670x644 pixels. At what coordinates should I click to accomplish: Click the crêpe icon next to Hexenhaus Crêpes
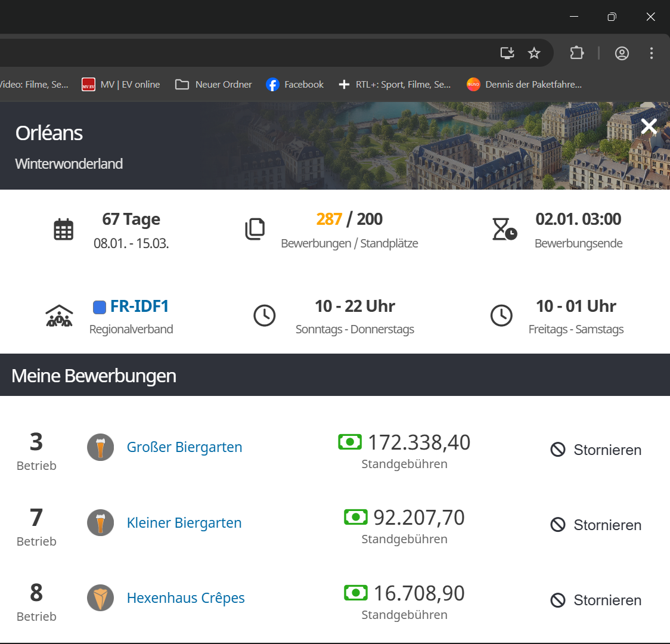click(x=100, y=598)
